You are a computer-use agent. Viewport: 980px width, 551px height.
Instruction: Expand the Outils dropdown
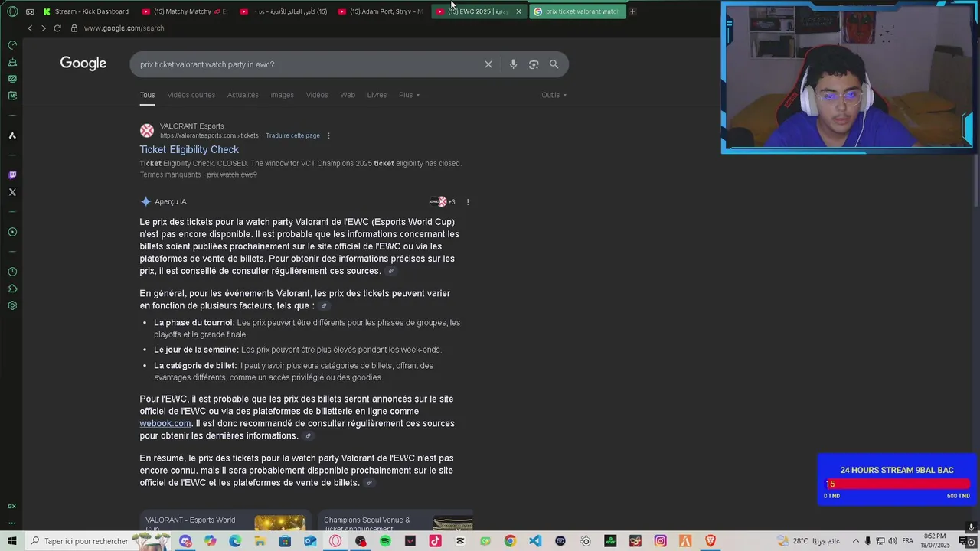tap(554, 95)
